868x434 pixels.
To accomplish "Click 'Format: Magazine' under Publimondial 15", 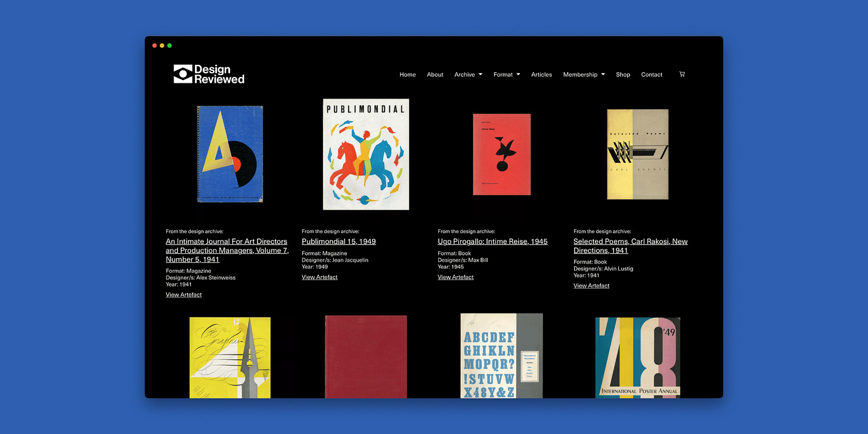I will [x=324, y=253].
